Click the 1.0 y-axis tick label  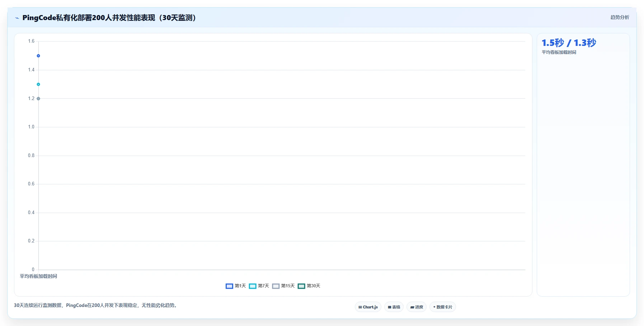[31, 127]
